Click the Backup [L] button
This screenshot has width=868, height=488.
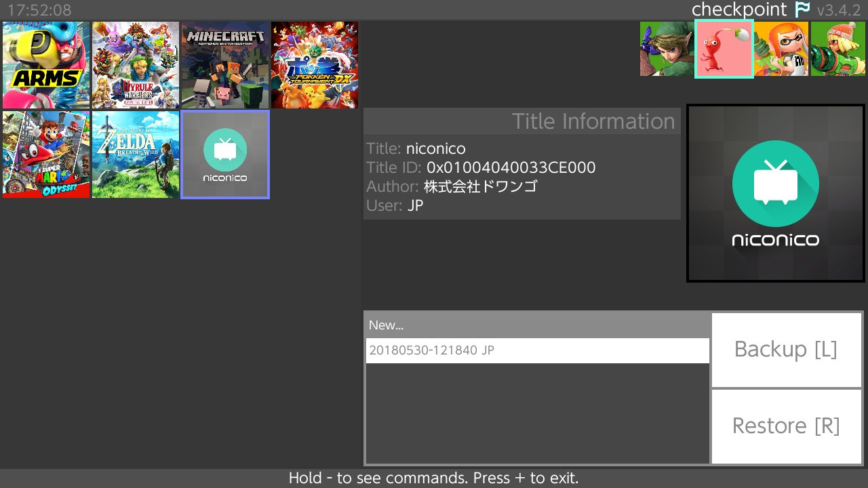(786, 350)
